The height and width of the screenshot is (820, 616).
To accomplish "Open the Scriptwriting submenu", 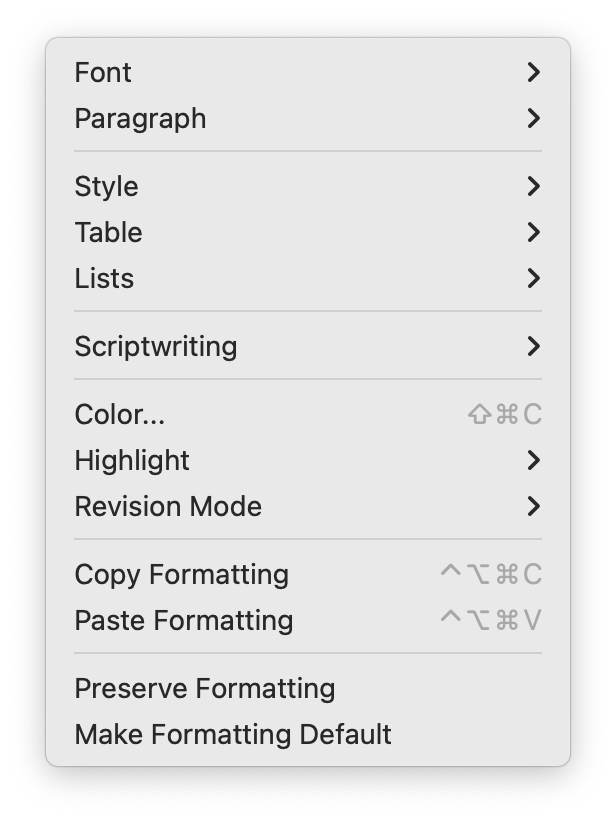I will pos(156,347).
